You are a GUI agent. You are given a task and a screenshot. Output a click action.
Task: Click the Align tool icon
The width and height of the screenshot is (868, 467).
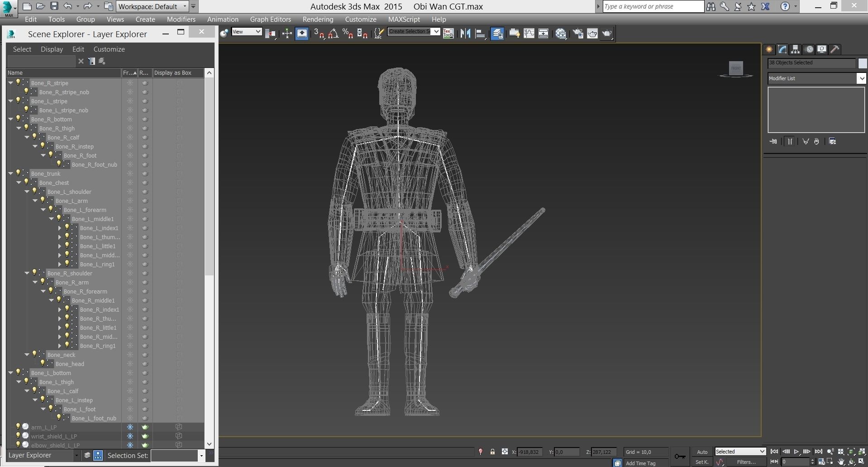click(x=480, y=34)
